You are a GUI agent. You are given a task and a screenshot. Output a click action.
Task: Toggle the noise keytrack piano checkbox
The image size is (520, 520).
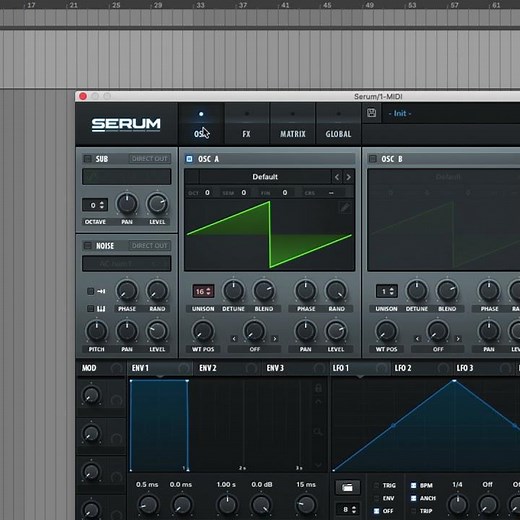coord(90,309)
